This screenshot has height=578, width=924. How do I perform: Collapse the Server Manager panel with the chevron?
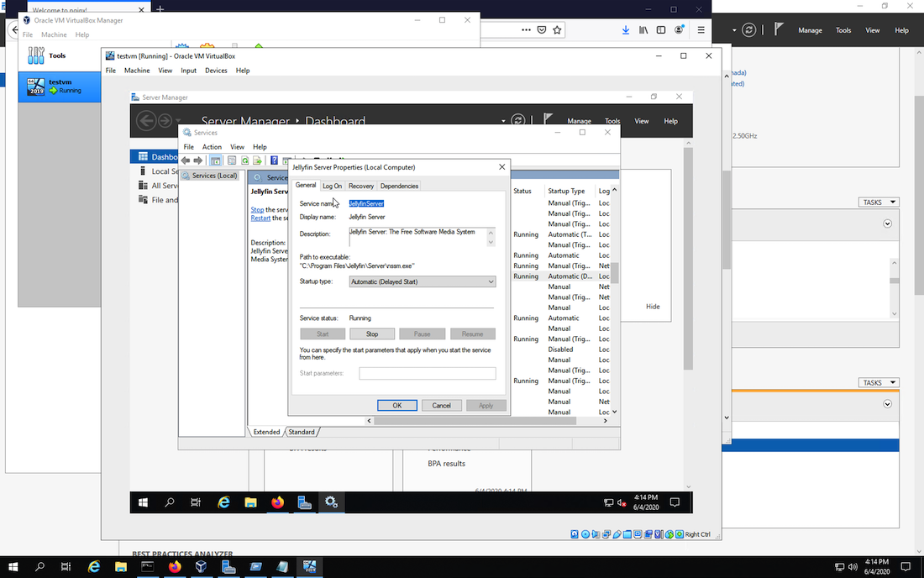coord(887,223)
